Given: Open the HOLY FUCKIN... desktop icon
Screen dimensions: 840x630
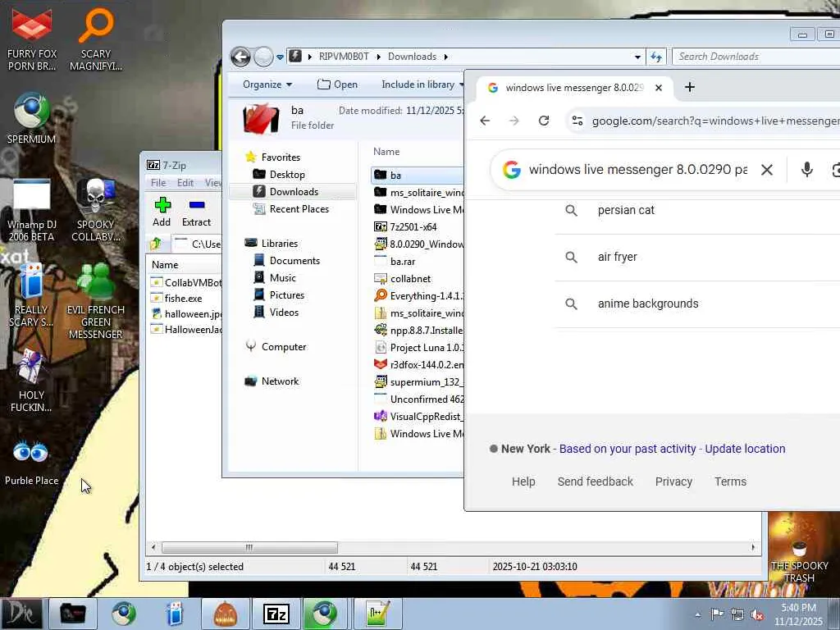Looking at the screenshot, I should coord(31,381).
